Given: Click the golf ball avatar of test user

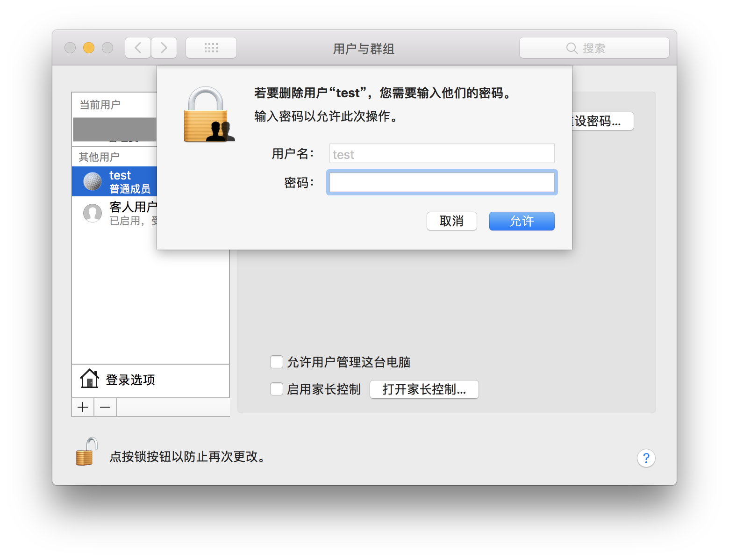Looking at the screenshot, I should pos(93,181).
